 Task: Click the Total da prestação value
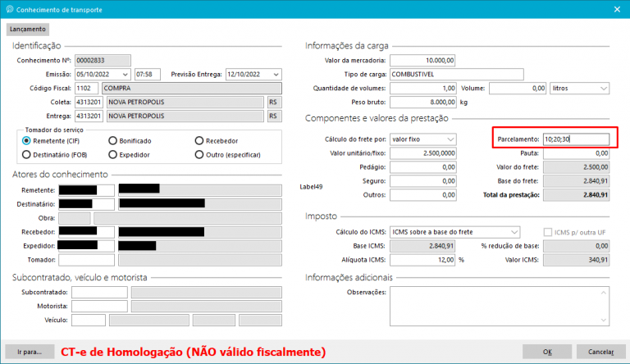tap(576, 195)
